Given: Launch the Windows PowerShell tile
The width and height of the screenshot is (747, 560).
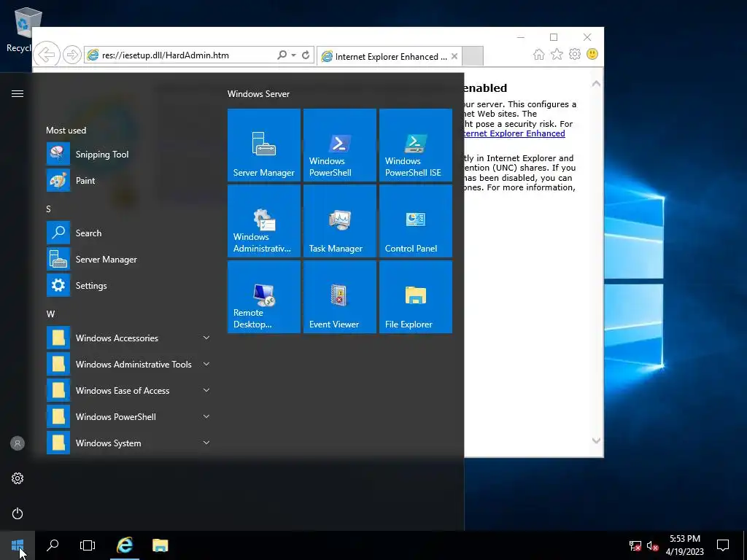Looking at the screenshot, I should pos(340,145).
